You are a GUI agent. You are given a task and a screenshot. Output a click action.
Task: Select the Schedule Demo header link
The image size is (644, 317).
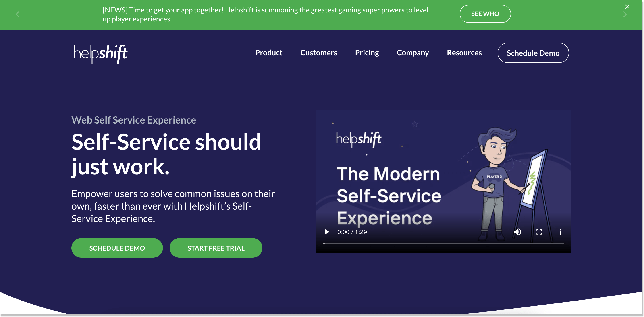pyautogui.click(x=533, y=52)
